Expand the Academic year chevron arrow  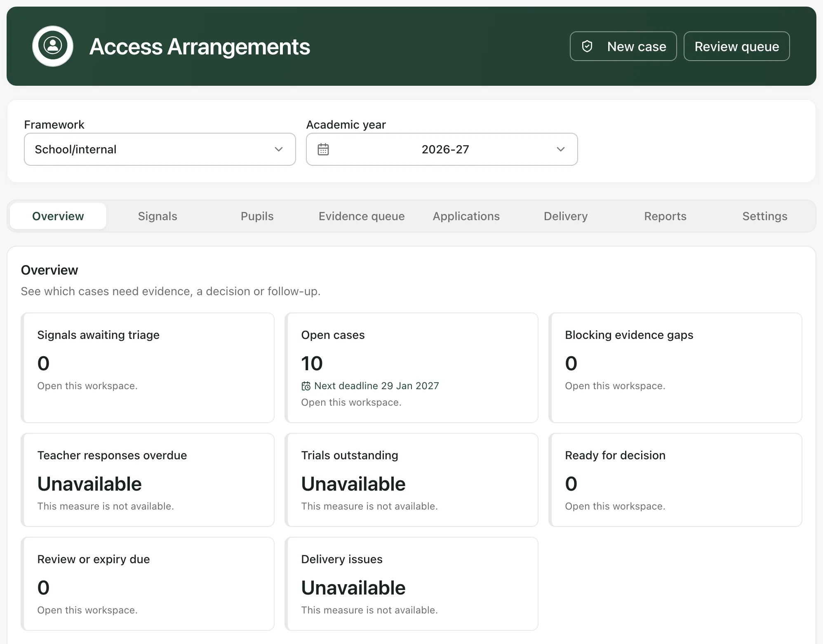561,149
